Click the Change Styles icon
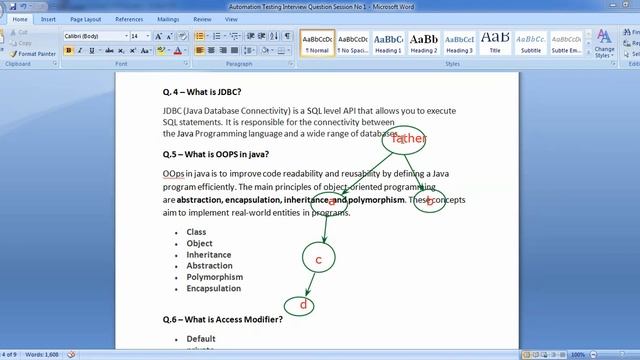 tap(604, 43)
